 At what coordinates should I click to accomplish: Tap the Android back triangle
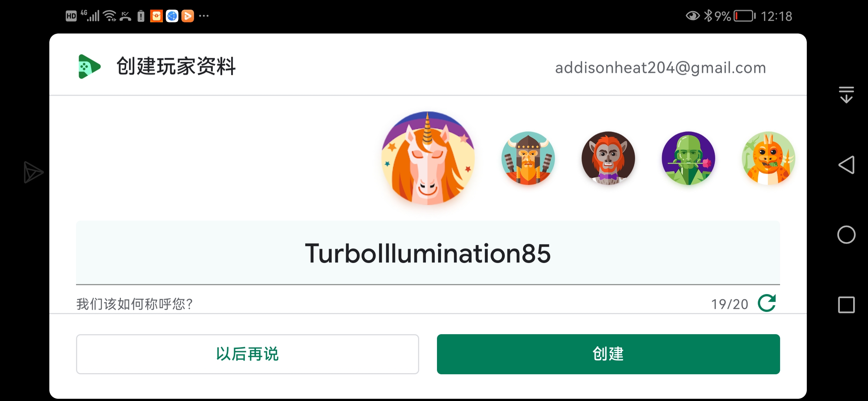(x=846, y=165)
